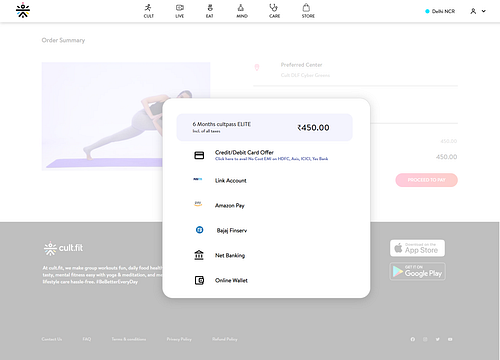Open Privacy Policy footer link
500x360 pixels.
pos(179,339)
